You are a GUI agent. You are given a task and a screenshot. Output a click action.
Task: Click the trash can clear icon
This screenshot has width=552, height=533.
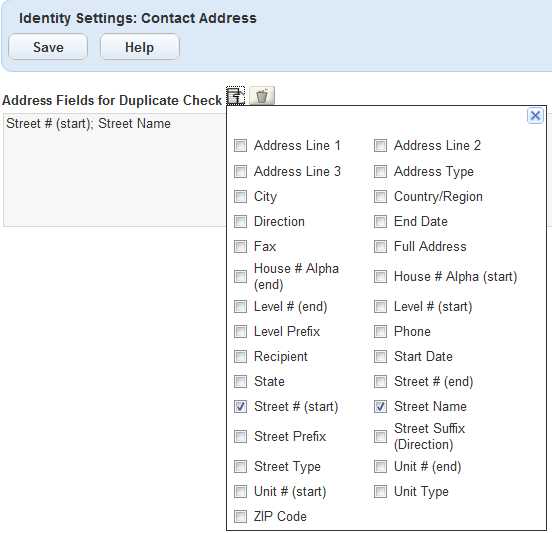(262, 95)
